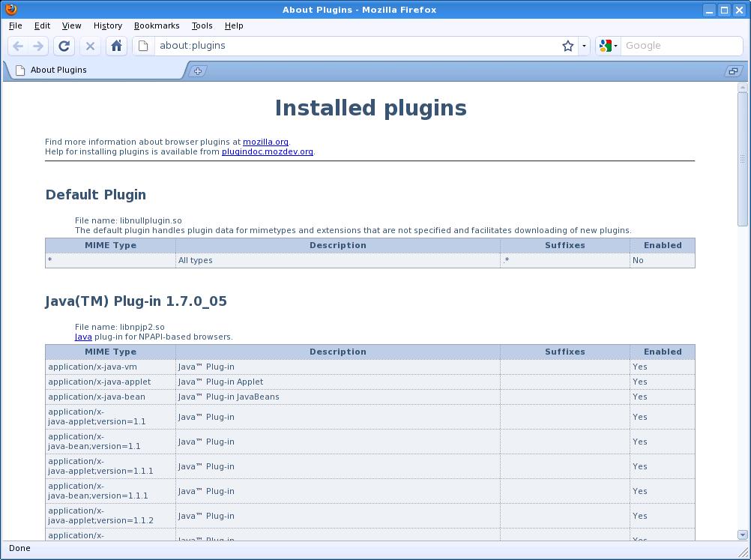751x560 pixels.
Task: Click the java-applet;version=1.1 cell
Action: [111, 417]
